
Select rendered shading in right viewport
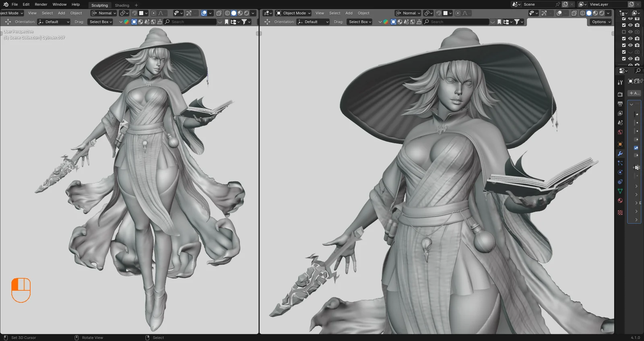pyautogui.click(x=602, y=13)
